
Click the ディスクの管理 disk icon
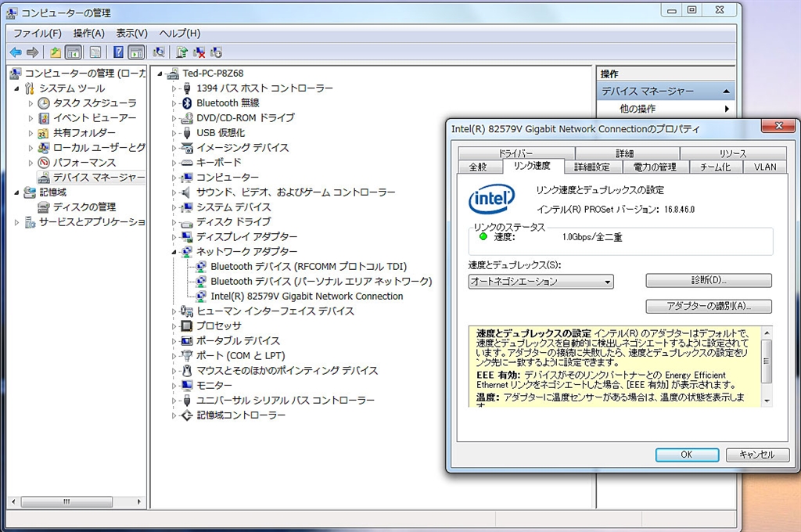click(x=44, y=207)
